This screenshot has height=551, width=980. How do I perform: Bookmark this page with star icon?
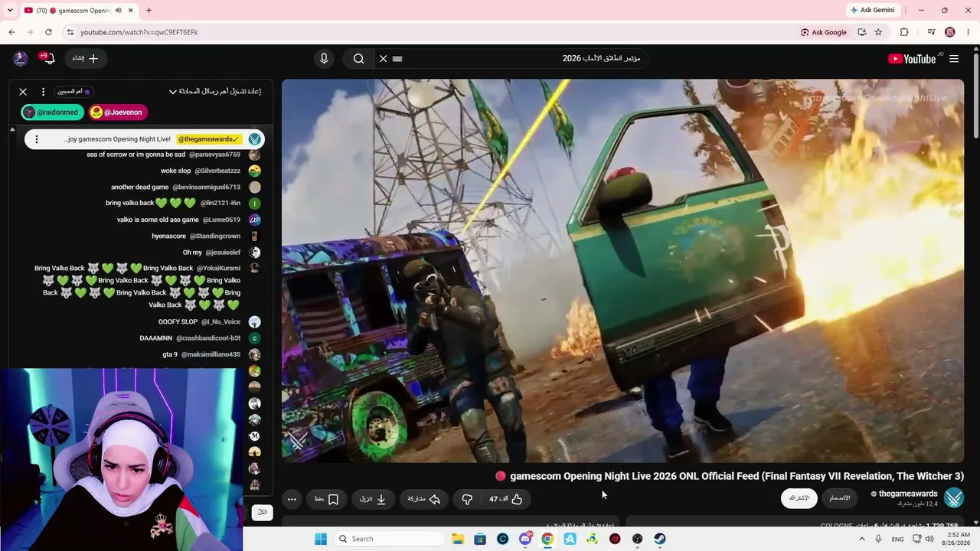pos(878,32)
